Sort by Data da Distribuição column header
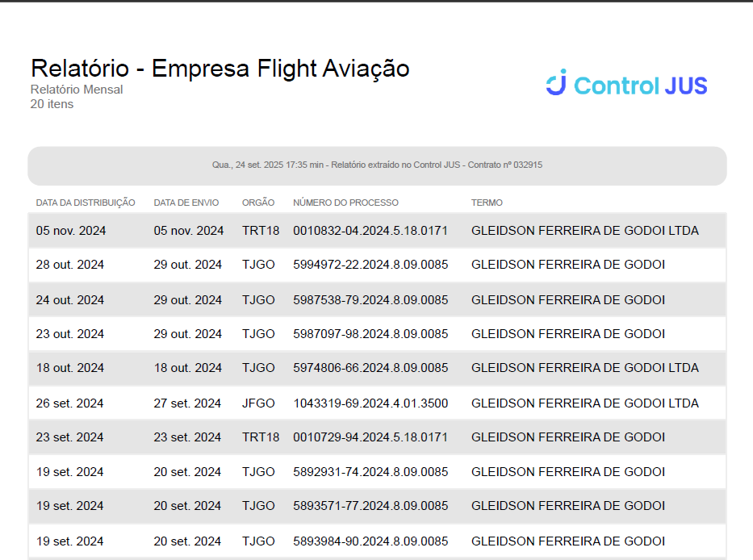 click(86, 203)
